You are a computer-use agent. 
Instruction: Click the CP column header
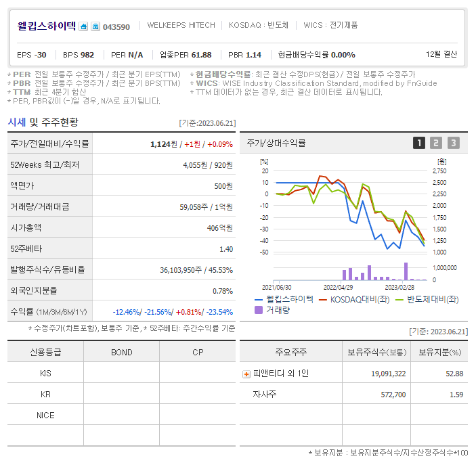(198, 352)
